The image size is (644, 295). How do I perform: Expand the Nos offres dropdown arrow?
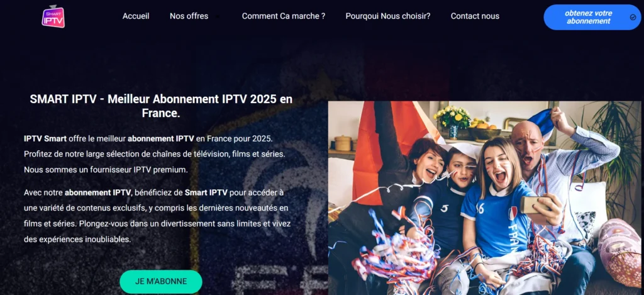tap(218, 17)
